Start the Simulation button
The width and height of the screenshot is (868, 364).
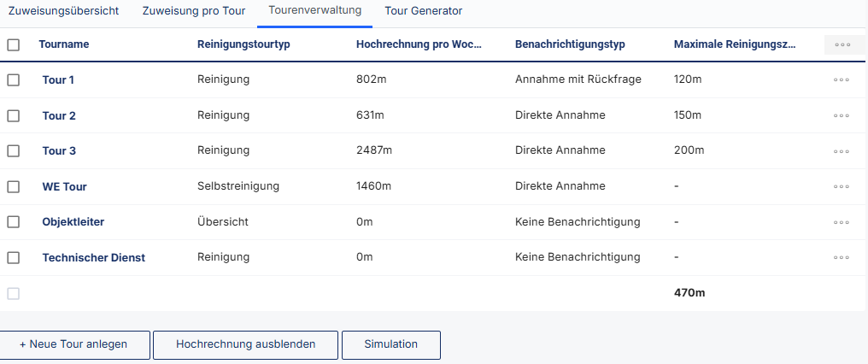tap(390, 344)
